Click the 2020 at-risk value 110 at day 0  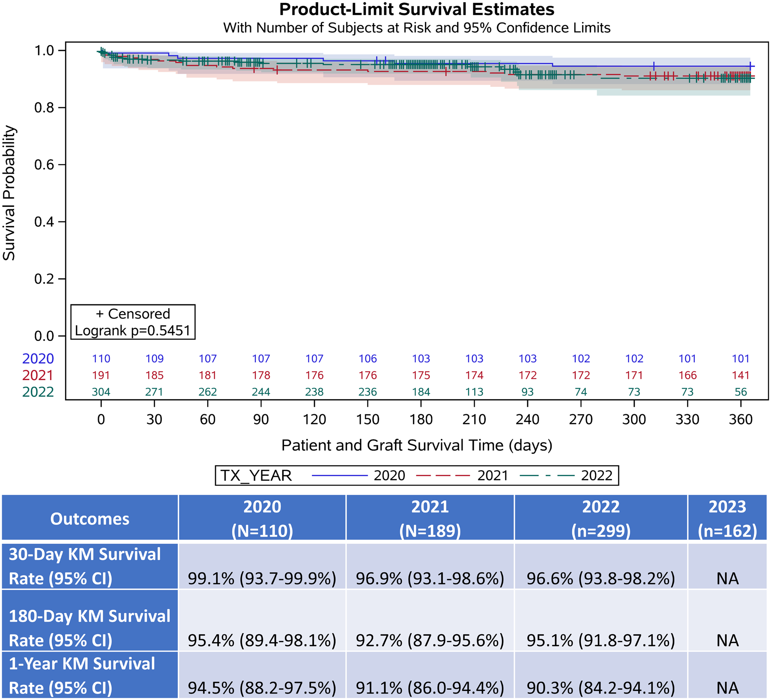(x=101, y=359)
